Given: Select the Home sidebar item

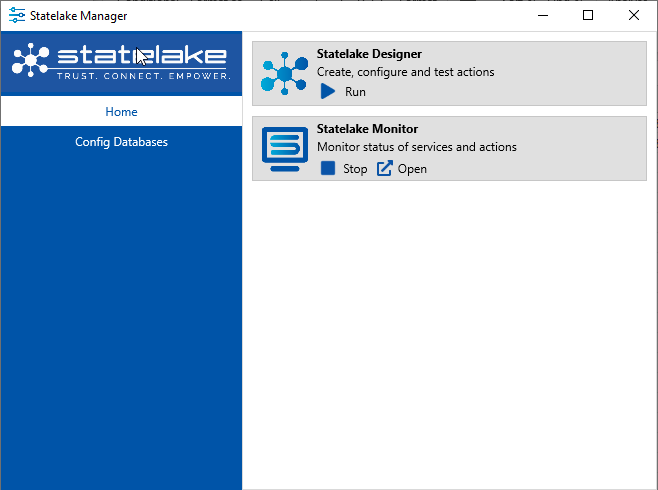Looking at the screenshot, I should [x=121, y=111].
